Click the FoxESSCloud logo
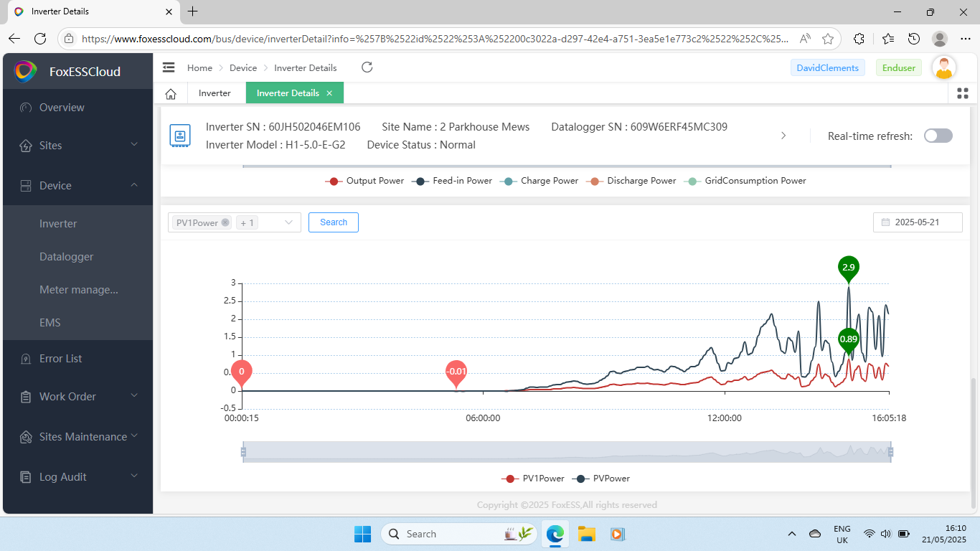 coord(26,71)
